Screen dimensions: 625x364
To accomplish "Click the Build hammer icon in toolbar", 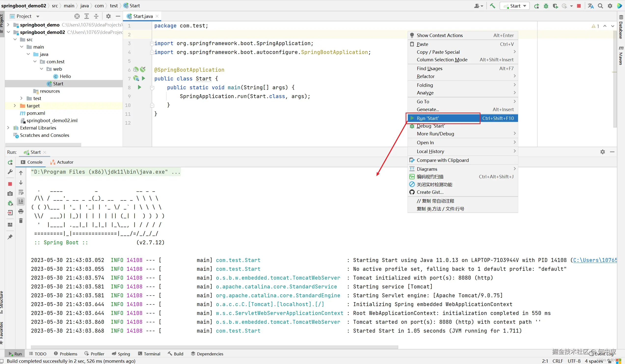I will click(492, 6).
